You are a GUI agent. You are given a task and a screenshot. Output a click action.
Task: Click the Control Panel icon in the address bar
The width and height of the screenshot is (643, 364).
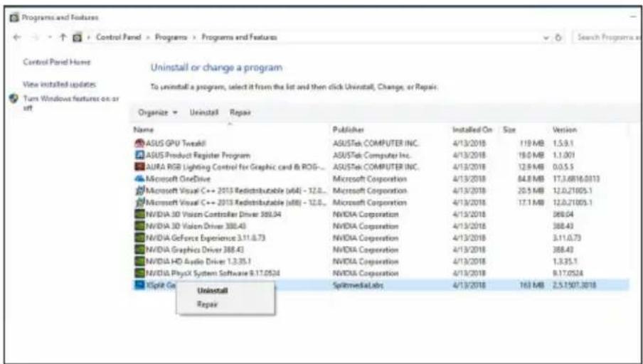(x=76, y=37)
